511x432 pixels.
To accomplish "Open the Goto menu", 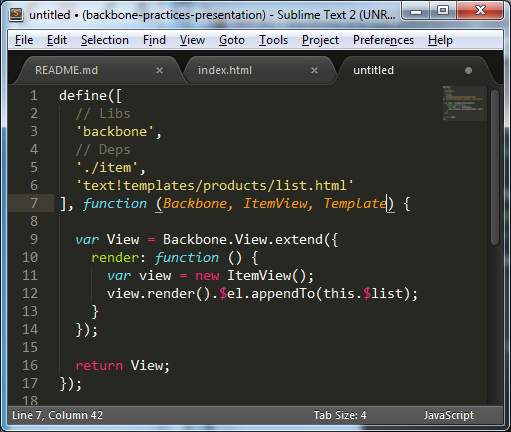I will click(232, 40).
